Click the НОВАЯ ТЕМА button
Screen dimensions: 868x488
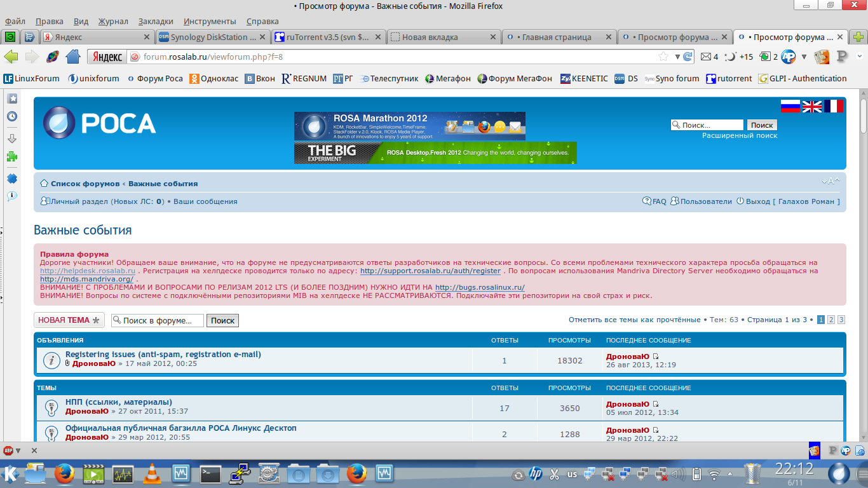69,320
